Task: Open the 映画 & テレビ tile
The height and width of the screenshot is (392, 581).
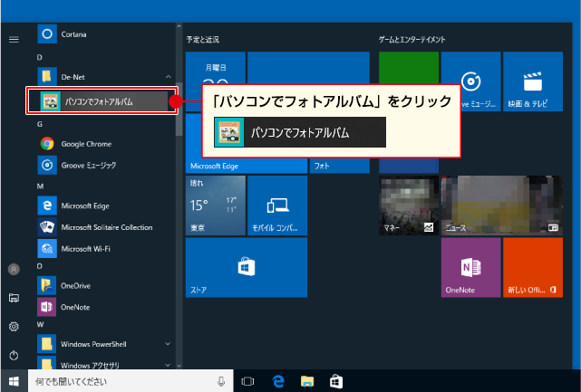Action: [x=533, y=81]
